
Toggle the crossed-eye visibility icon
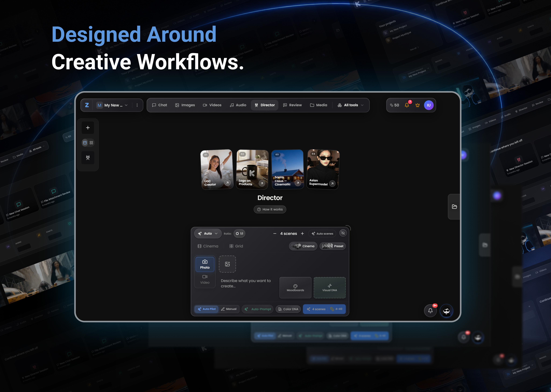343,233
